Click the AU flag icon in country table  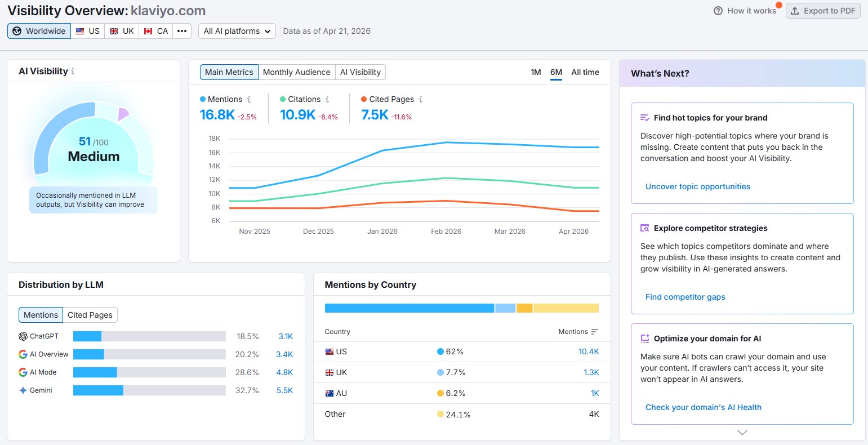[x=330, y=393]
